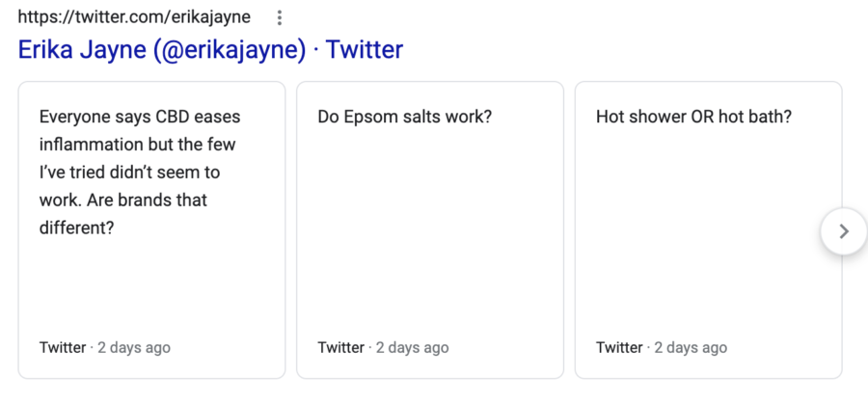Click next arrow to show more tweets
The width and height of the screenshot is (868, 402).
(x=844, y=231)
